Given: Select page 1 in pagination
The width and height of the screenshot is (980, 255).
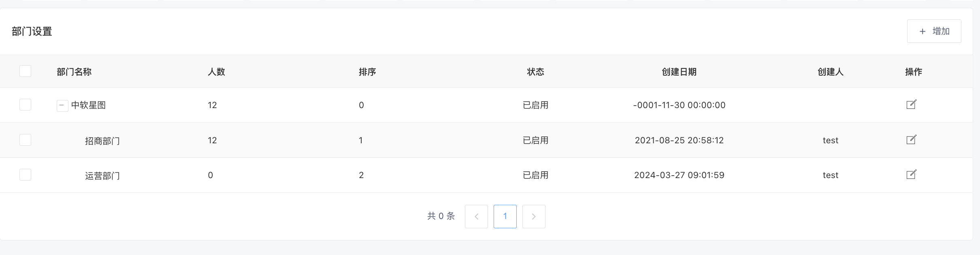Looking at the screenshot, I should click(505, 217).
